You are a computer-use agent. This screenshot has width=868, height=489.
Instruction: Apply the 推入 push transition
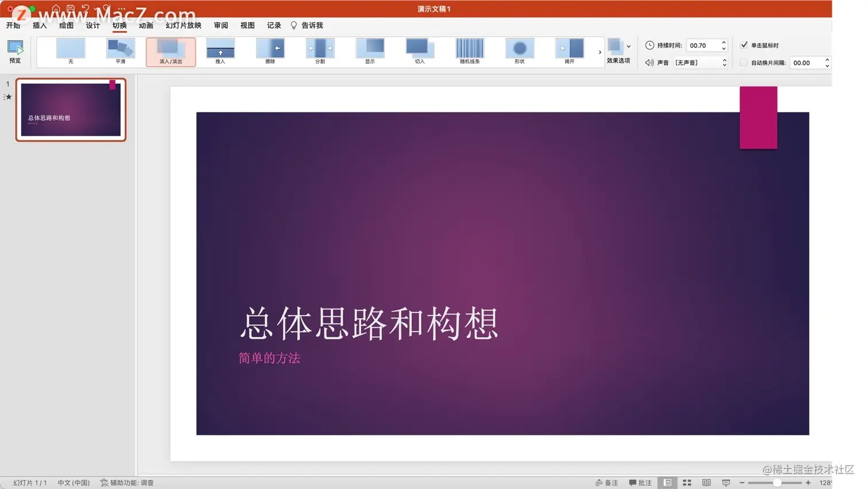tap(220, 51)
